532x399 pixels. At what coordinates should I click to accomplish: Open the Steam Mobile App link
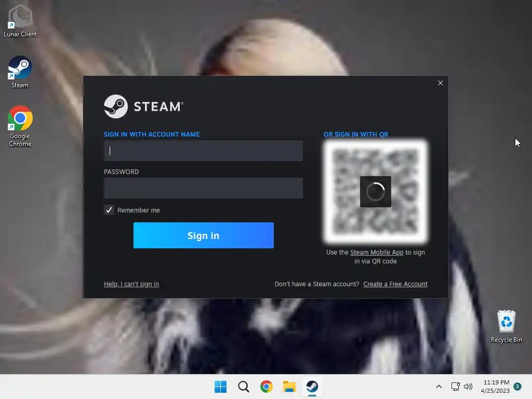tap(377, 252)
